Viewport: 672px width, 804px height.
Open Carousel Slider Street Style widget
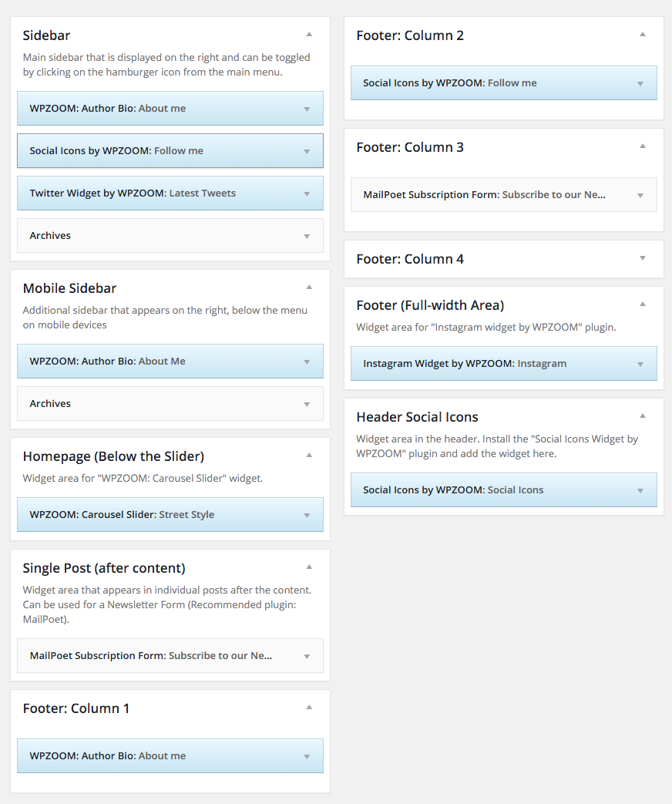click(170, 514)
